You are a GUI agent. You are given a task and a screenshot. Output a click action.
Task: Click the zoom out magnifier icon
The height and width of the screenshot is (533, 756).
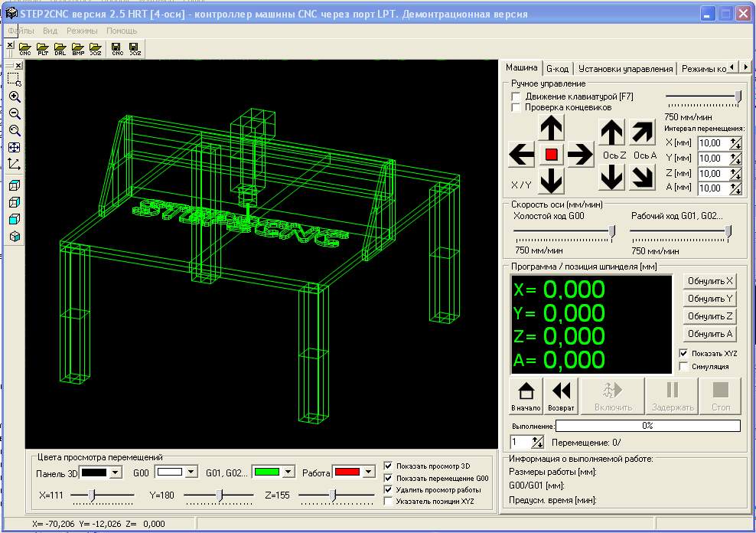click(x=15, y=114)
